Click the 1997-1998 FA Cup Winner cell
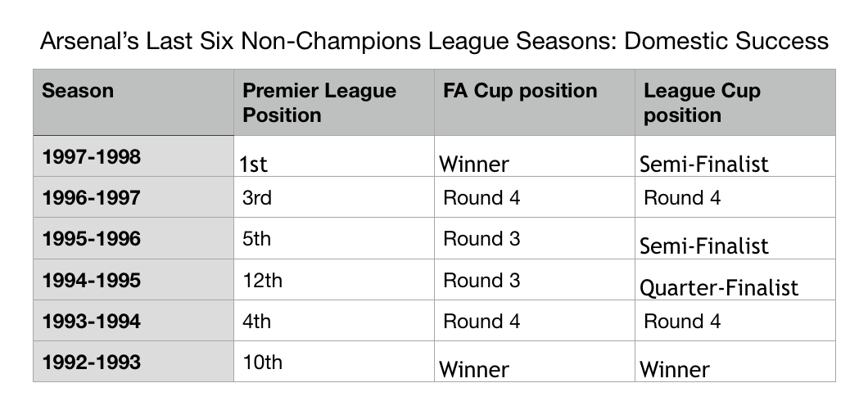 point(535,156)
